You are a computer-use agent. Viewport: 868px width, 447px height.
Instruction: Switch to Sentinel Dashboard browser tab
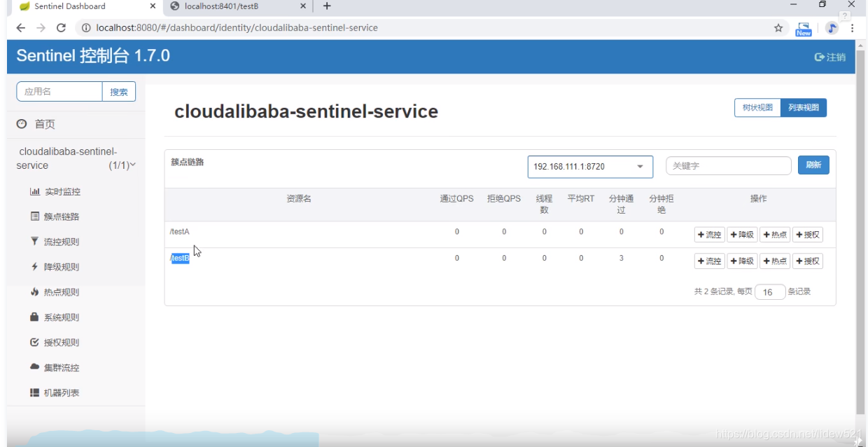click(84, 6)
